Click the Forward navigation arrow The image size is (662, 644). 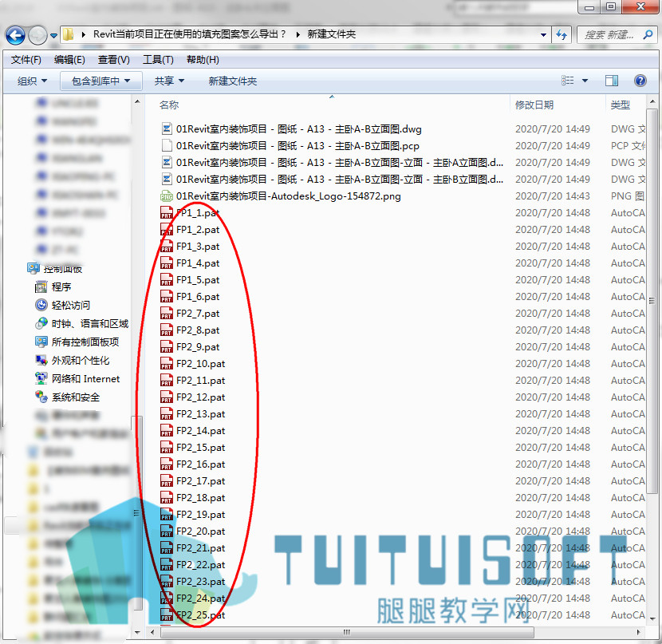point(37,35)
